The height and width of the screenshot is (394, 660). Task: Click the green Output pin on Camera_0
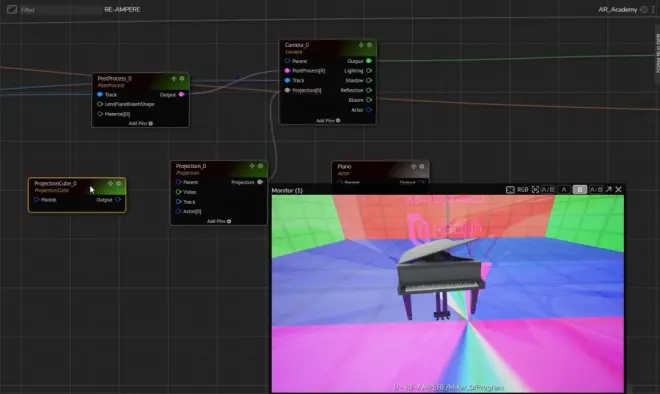point(369,61)
